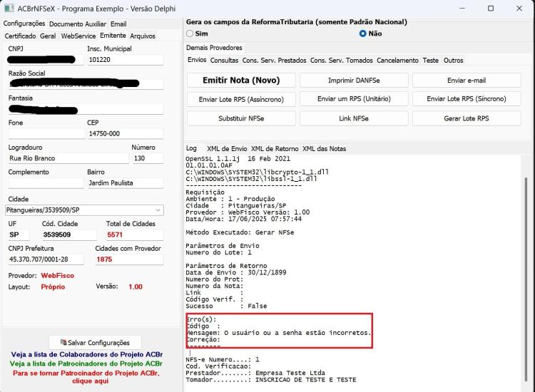Screen dimensions: 535x392
Task: Click the ACBrNFSeX application icon in title bar
Action: point(9,8)
